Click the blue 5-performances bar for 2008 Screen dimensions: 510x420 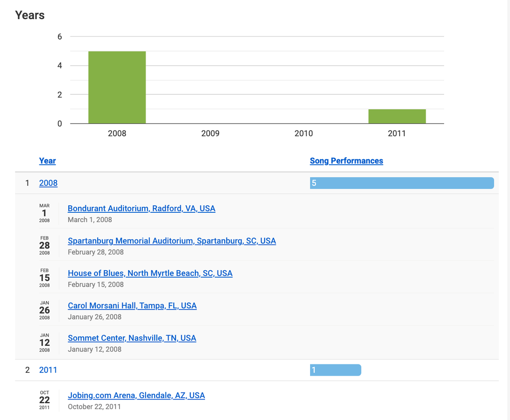coord(402,183)
